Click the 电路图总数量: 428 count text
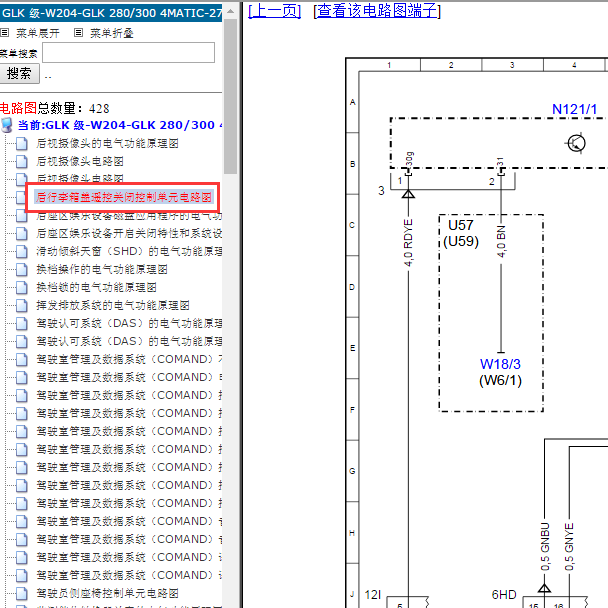 pos(55,108)
